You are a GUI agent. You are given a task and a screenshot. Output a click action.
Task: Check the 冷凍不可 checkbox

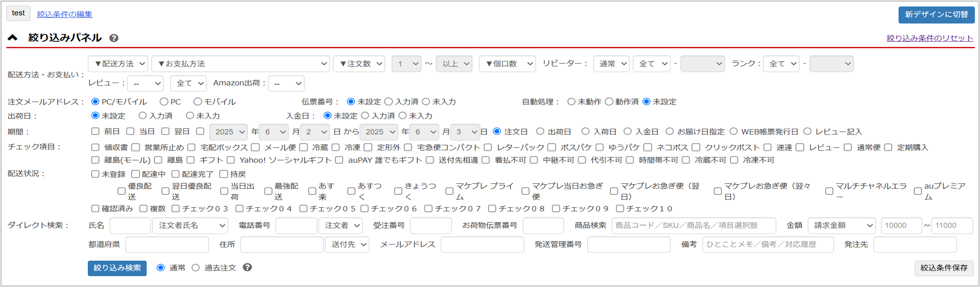(x=734, y=160)
